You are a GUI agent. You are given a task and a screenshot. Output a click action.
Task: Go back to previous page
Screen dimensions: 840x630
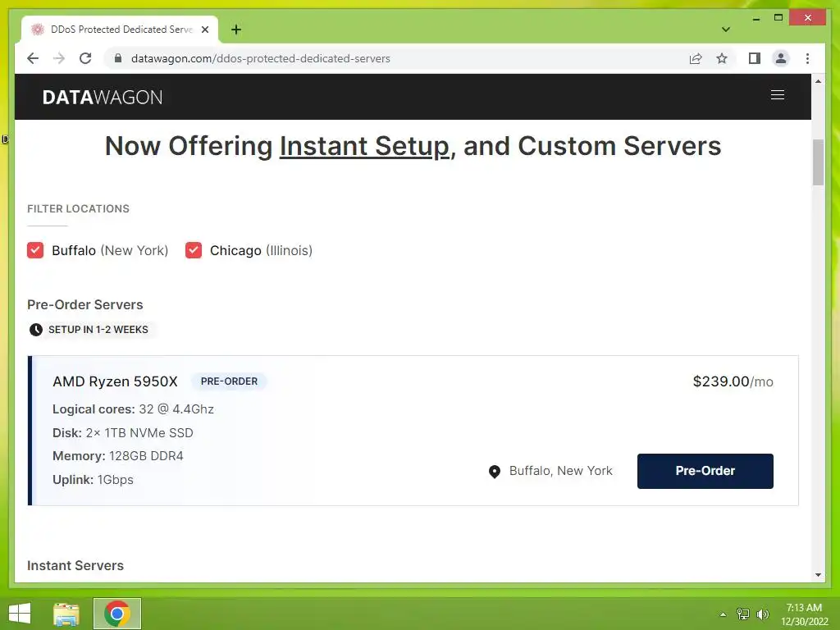click(33, 58)
